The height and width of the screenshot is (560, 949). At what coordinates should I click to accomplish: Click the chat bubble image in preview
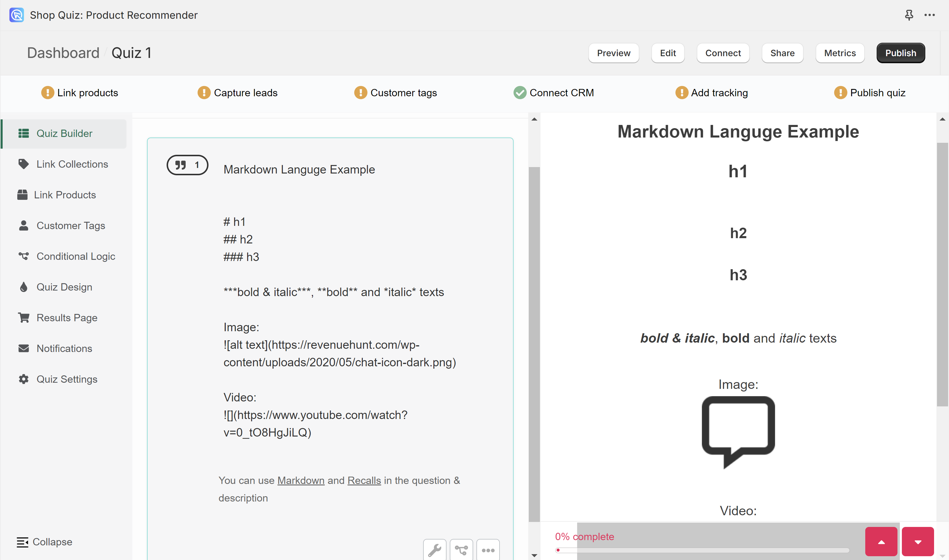point(738,432)
